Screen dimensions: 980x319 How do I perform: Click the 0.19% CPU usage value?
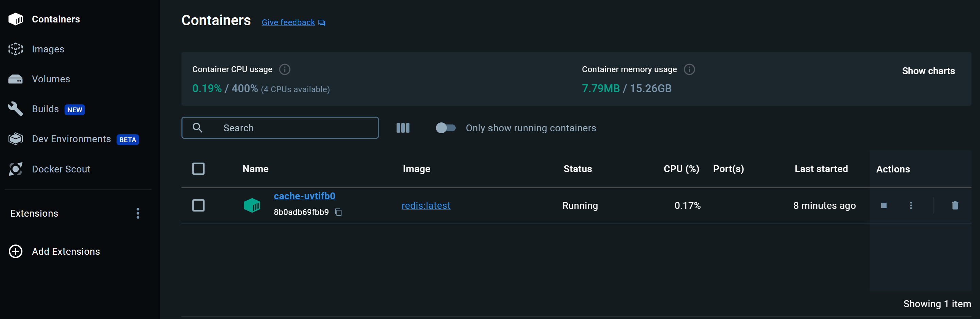pyautogui.click(x=207, y=88)
